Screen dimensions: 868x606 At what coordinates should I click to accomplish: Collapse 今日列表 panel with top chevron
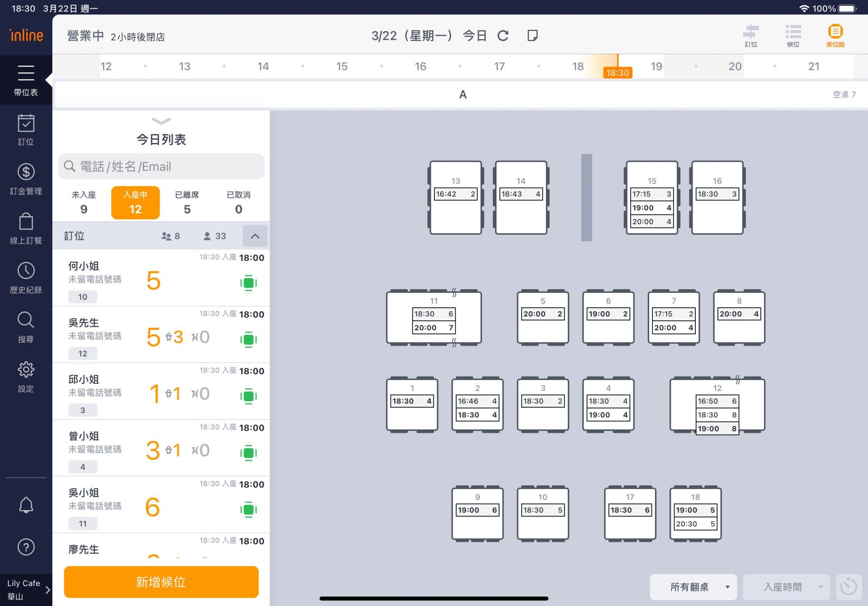pyautogui.click(x=161, y=121)
